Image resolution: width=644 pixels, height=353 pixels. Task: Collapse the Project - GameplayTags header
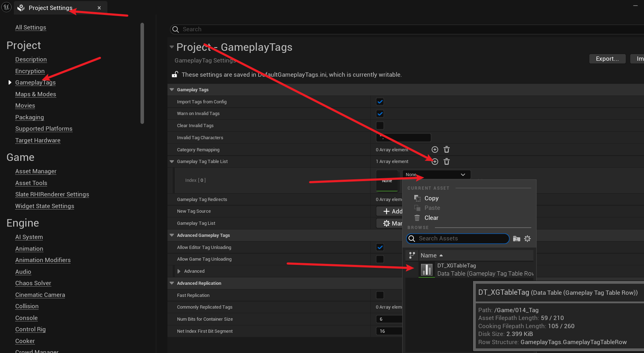click(x=172, y=47)
